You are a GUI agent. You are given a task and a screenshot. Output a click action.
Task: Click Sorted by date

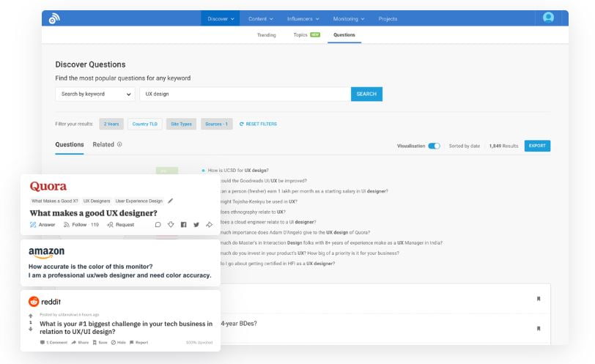[x=464, y=146]
